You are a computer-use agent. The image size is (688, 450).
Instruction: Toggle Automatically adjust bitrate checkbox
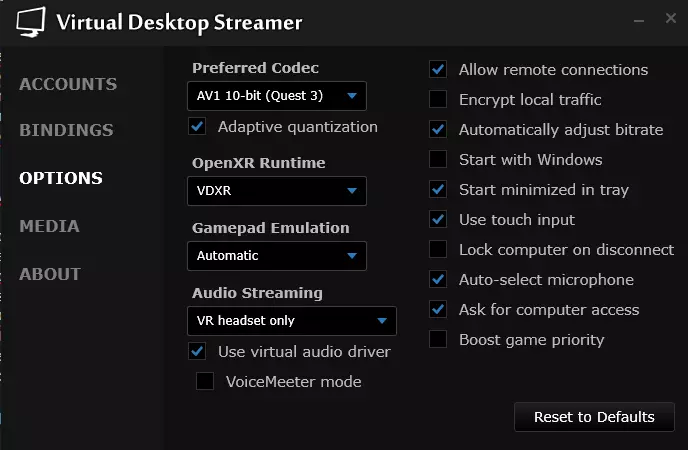438,129
